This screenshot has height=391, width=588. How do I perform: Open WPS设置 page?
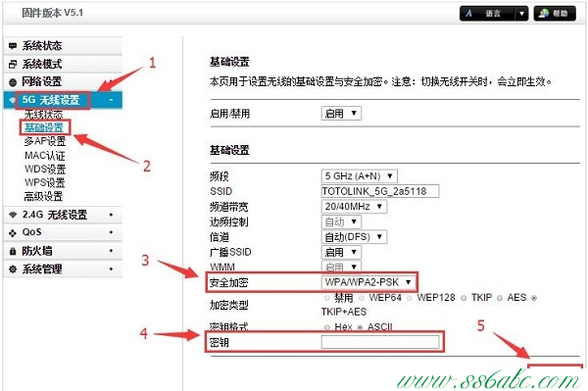click(45, 182)
